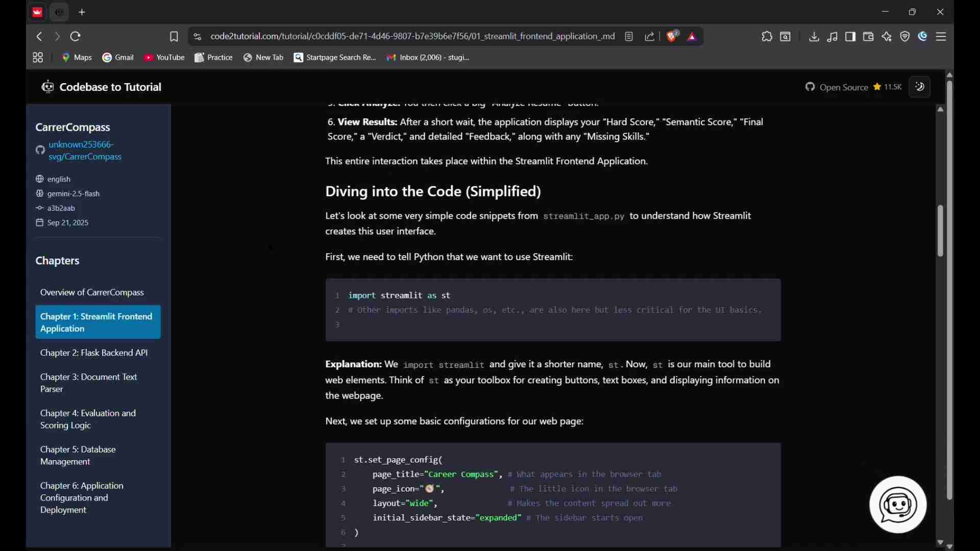Open Brave Rewards triangle icon
The height and width of the screenshot is (551, 980).
click(693, 37)
